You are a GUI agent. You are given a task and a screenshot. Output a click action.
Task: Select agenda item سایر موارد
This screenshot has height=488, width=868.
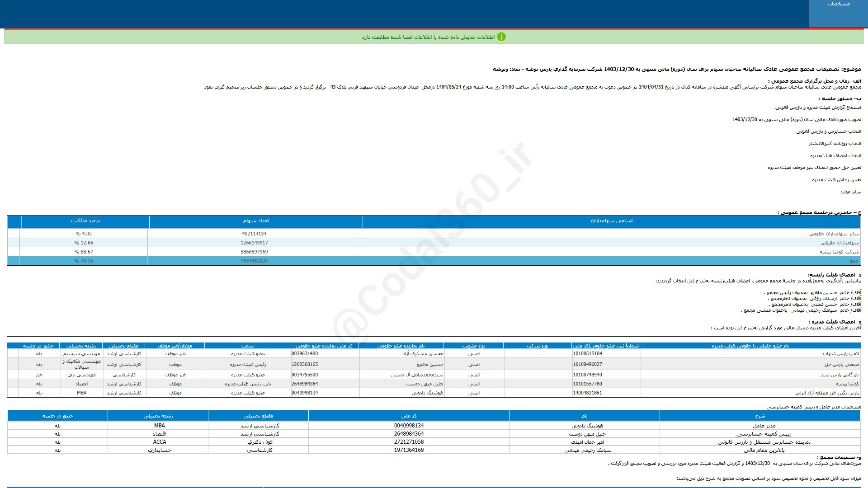(850, 192)
